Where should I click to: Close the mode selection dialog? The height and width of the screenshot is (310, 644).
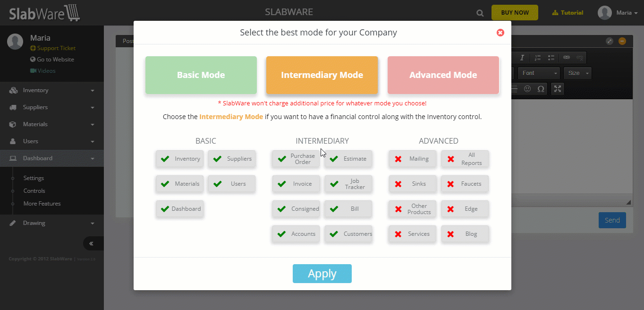point(500,33)
